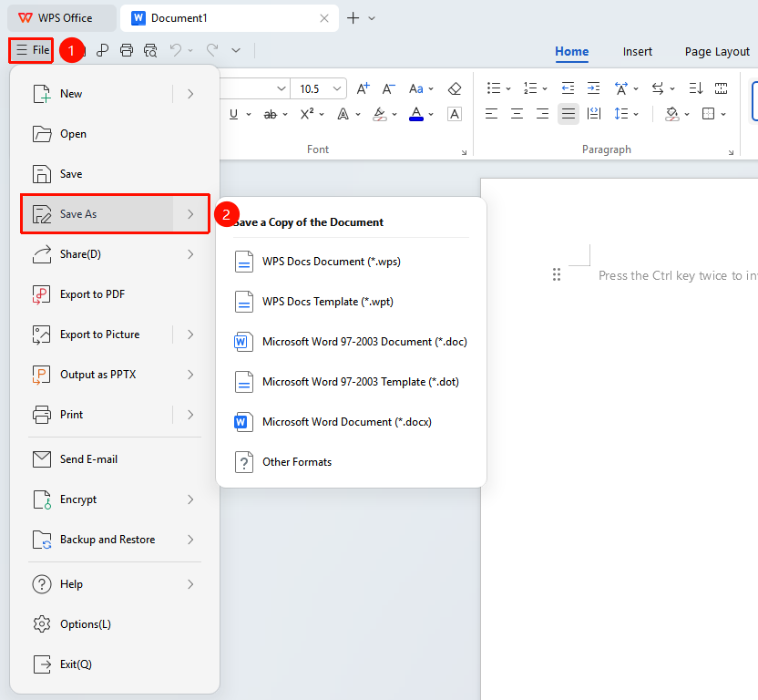This screenshot has width=758, height=700.
Task: Apply blue font color
Action: click(416, 114)
